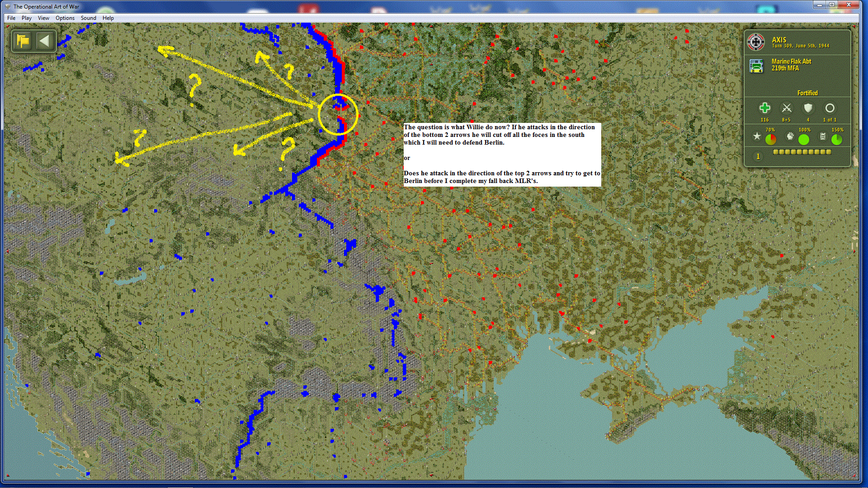868x488 pixels.
Task: Click the 'Turn 309, June 5th, 1944' text
Action: (x=801, y=46)
